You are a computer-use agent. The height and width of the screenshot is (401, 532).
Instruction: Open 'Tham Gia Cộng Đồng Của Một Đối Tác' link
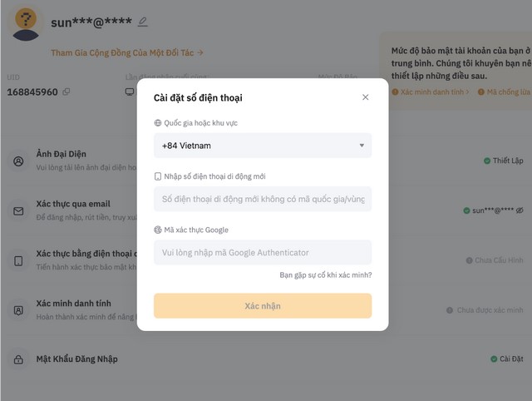point(127,52)
